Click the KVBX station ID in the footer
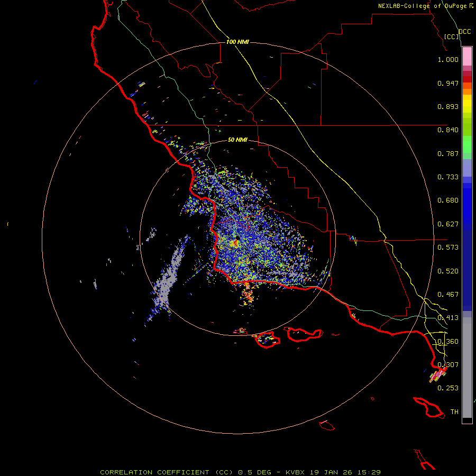Viewport: 476px width, 476px height. (295, 472)
